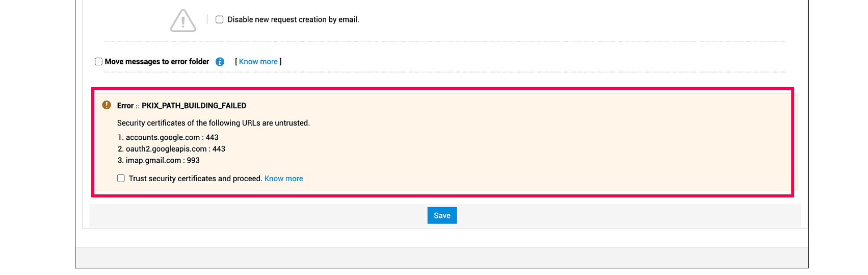Click the vertical separator beside warning icon

[207, 19]
